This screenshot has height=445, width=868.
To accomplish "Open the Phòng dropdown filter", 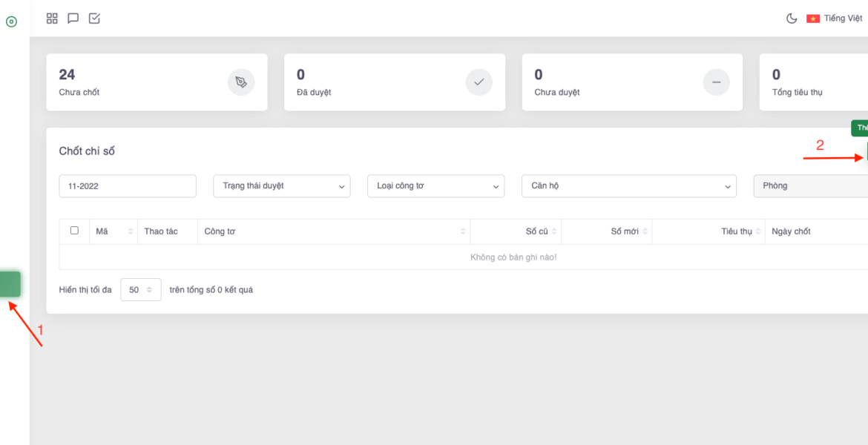I will pyautogui.click(x=810, y=186).
